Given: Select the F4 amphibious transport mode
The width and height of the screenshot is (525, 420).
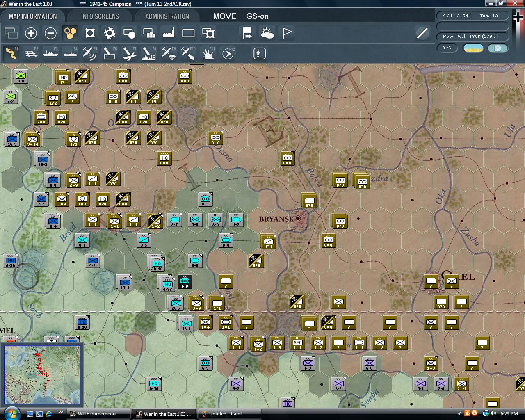Looking at the screenshot, I should 70,53.
